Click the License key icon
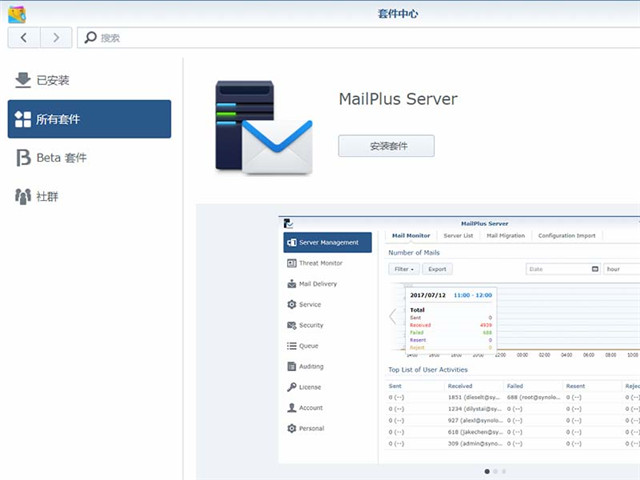The width and height of the screenshot is (640, 480). pos(292,387)
